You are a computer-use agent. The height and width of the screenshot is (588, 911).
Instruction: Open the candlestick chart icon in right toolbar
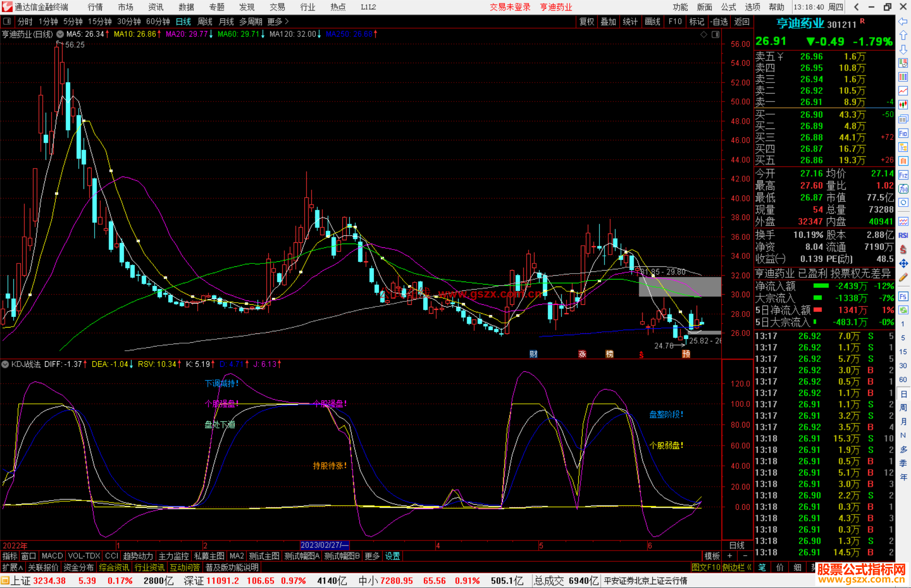pyautogui.click(x=903, y=105)
